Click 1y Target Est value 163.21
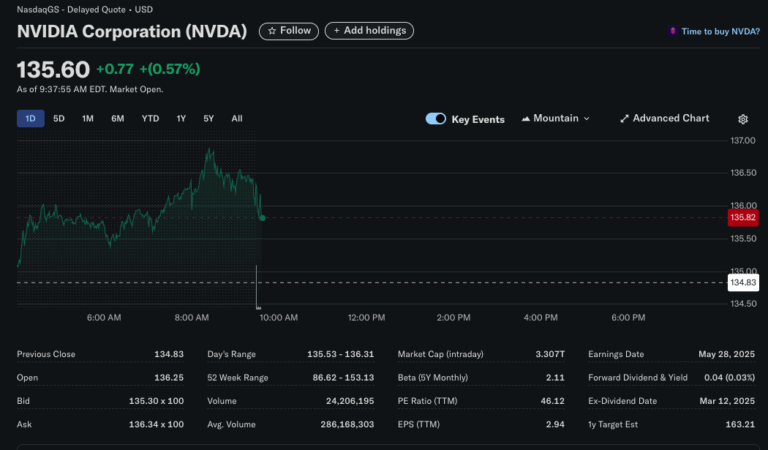The height and width of the screenshot is (450, 768). (740, 425)
